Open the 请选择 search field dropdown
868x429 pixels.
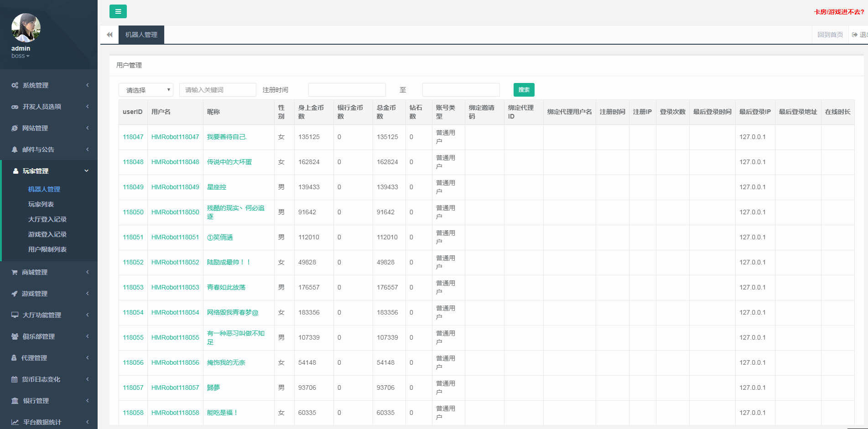(146, 90)
